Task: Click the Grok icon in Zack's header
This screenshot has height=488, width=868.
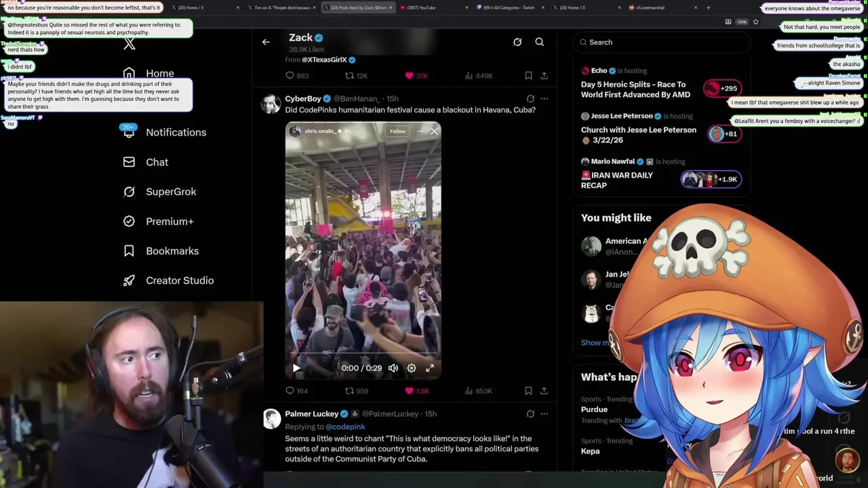Action: pyautogui.click(x=517, y=42)
